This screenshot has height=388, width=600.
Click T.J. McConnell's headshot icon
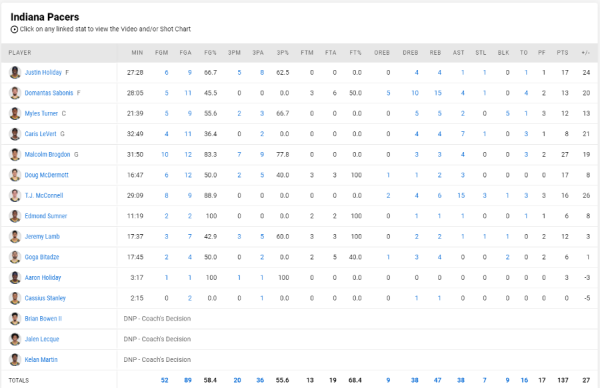coord(15,196)
